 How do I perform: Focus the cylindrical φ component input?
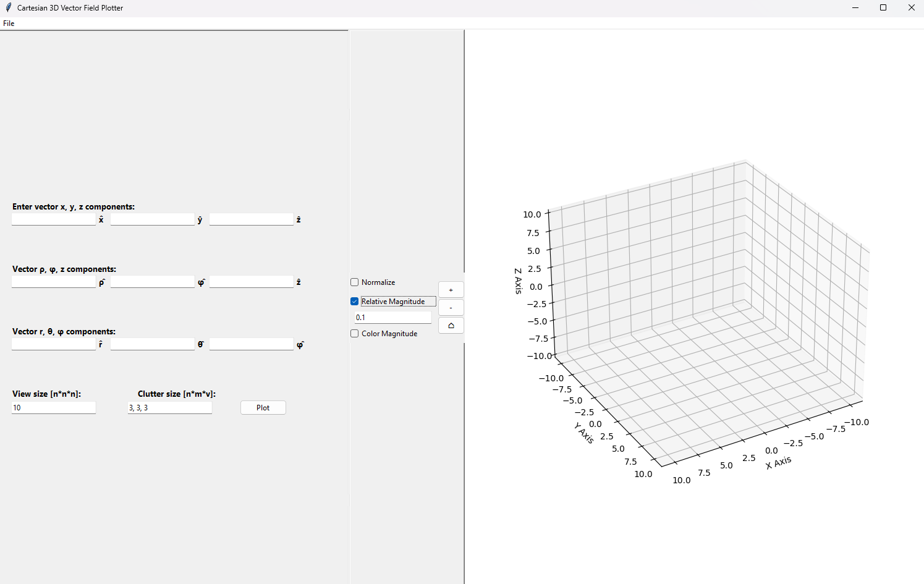click(152, 282)
